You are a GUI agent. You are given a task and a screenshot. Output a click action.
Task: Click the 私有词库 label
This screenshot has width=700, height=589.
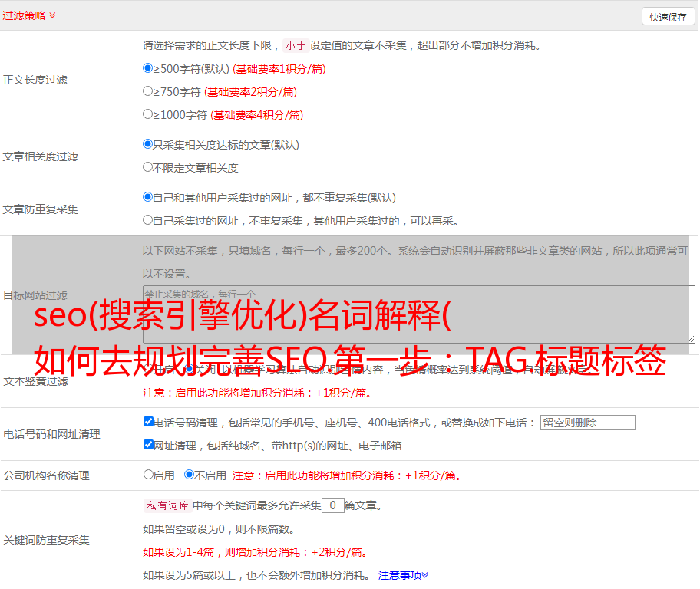(x=167, y=506)
